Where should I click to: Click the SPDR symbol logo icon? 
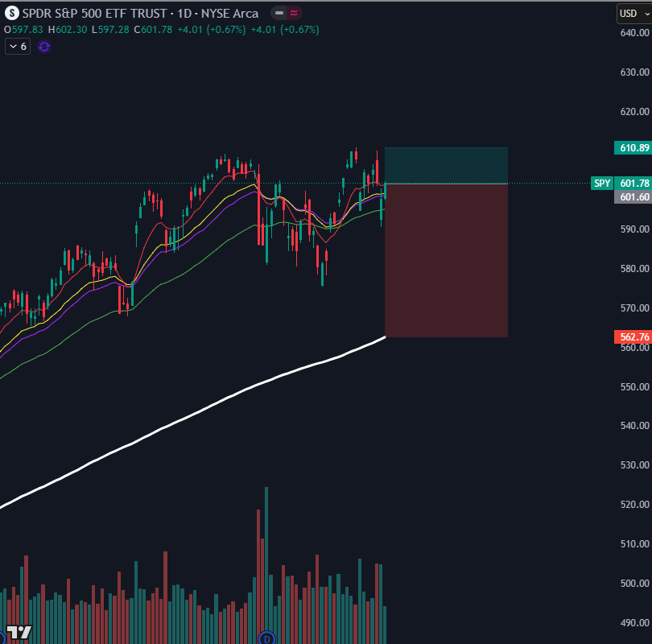(x=11, y=14)
